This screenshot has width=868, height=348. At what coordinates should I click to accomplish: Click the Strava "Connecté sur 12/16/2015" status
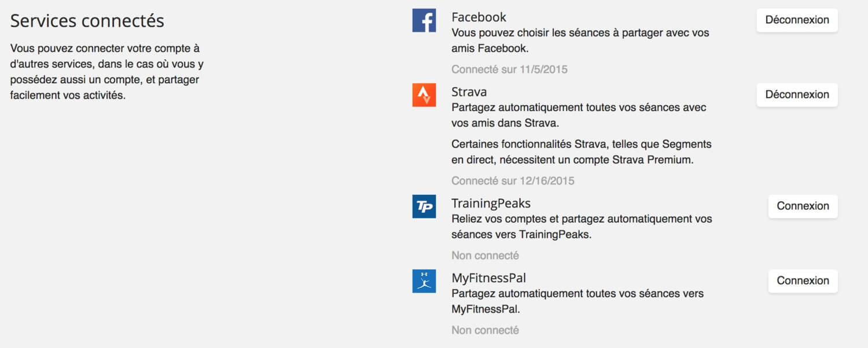click(513, 181)
